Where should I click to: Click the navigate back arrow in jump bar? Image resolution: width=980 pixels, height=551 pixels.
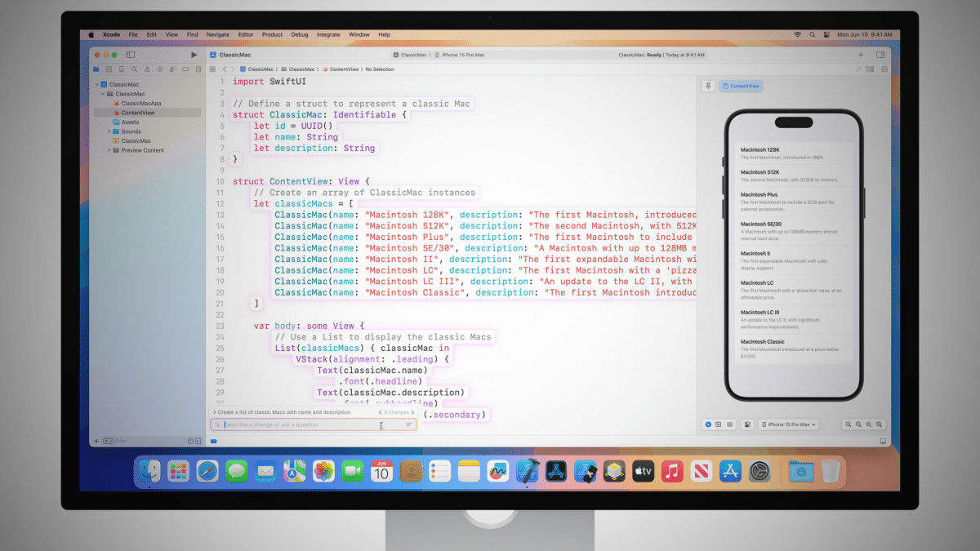(225, 69)
